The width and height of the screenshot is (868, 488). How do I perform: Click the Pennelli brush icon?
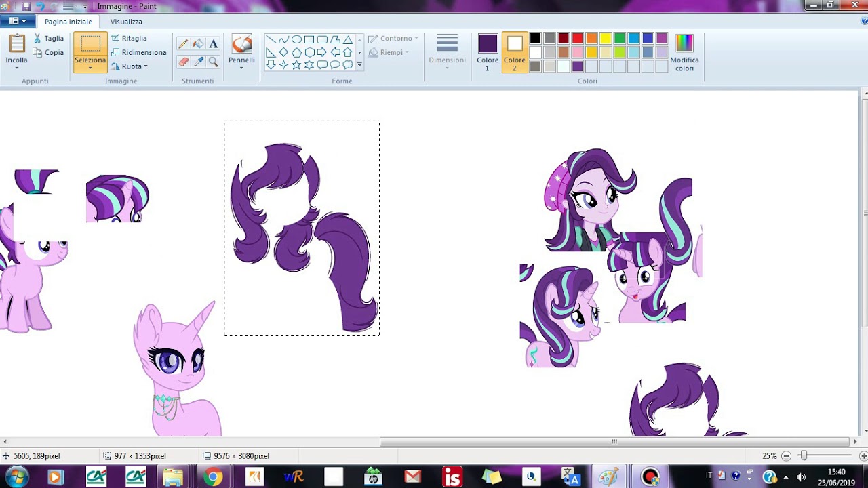pos(241,44)
